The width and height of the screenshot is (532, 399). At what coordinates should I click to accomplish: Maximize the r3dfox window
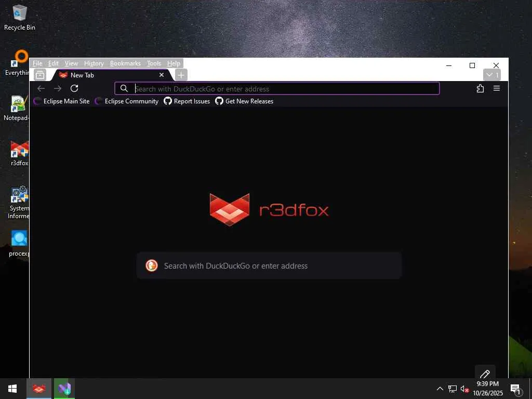point(472,65)
